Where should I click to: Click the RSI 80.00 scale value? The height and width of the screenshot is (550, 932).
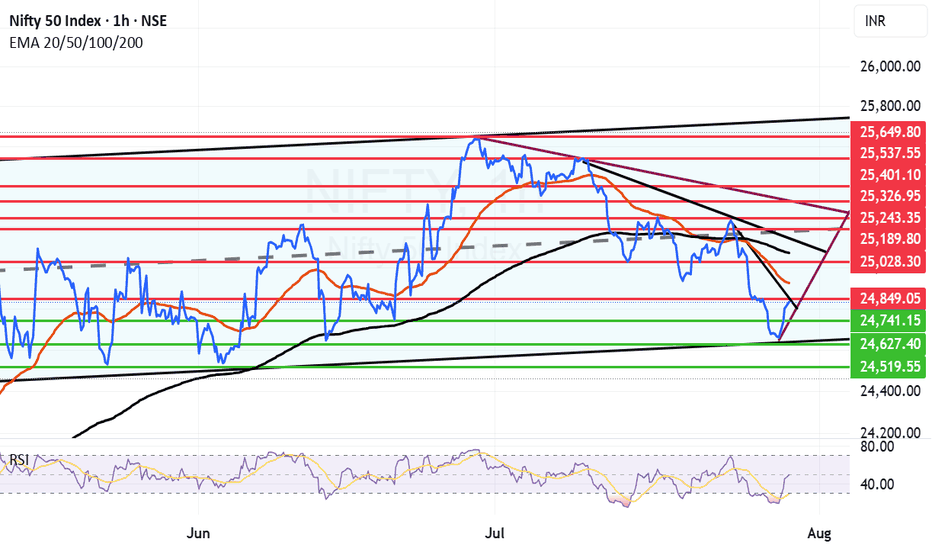877,446
